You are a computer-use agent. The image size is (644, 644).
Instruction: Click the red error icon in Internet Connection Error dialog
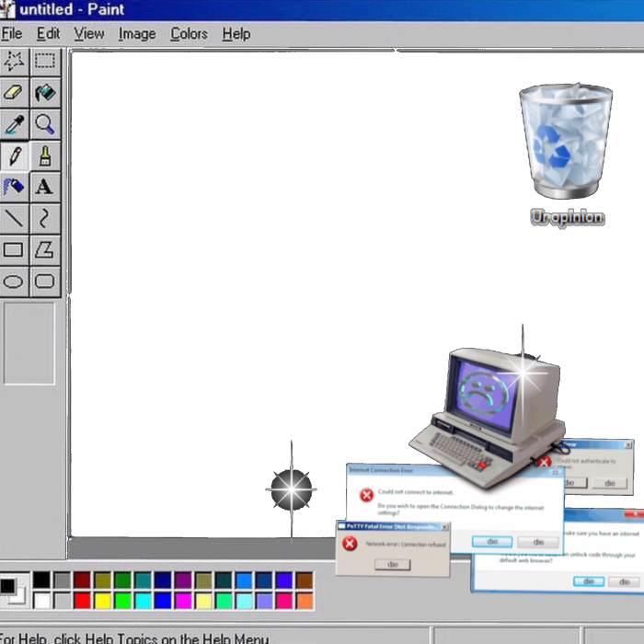[x=366, y=495]
